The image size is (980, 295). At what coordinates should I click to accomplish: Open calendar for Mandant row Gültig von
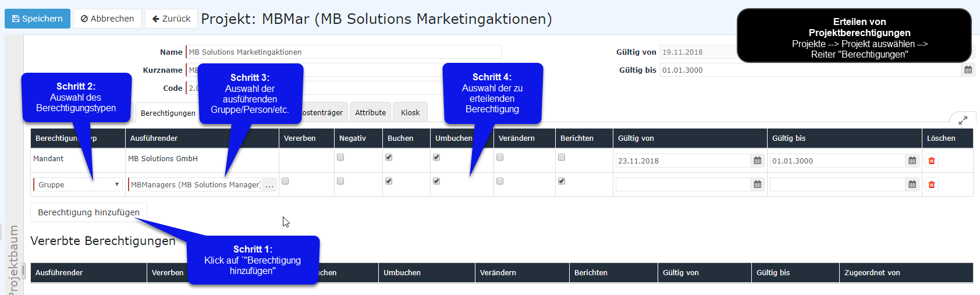pos(757,161)
